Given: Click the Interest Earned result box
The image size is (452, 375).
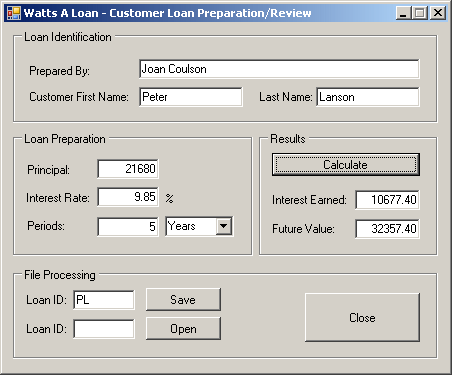Looking at the screenshot, I should (387, 200).
